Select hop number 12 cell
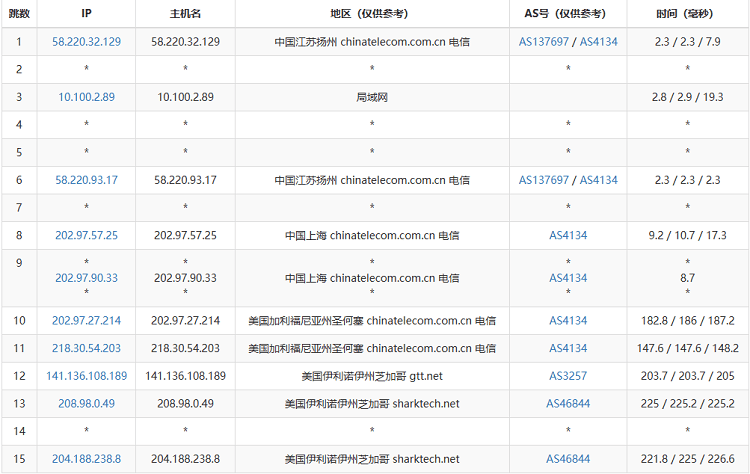The width and height of the screenshot is (750, 474). pos(19,376)
